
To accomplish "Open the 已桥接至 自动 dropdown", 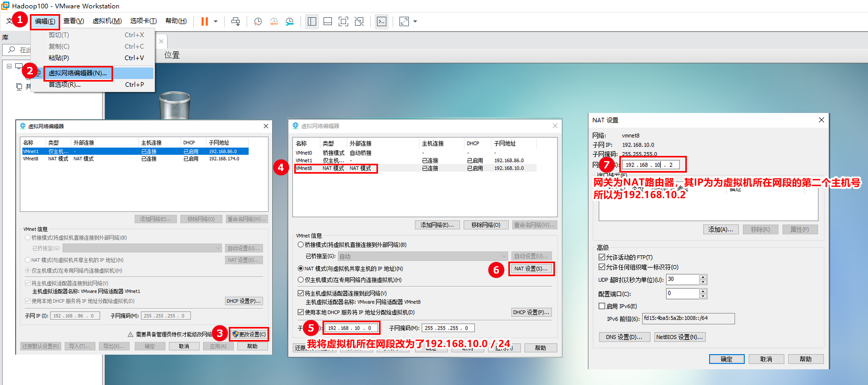I will pos(422,256).
